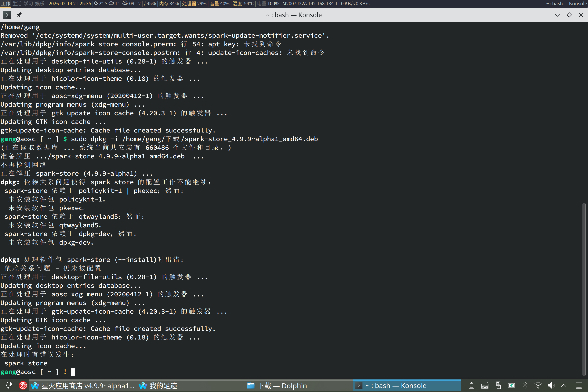This screenshot has height=392, width=588.
Task: Click the show desktop icon
Action: [x=579, y=386]
